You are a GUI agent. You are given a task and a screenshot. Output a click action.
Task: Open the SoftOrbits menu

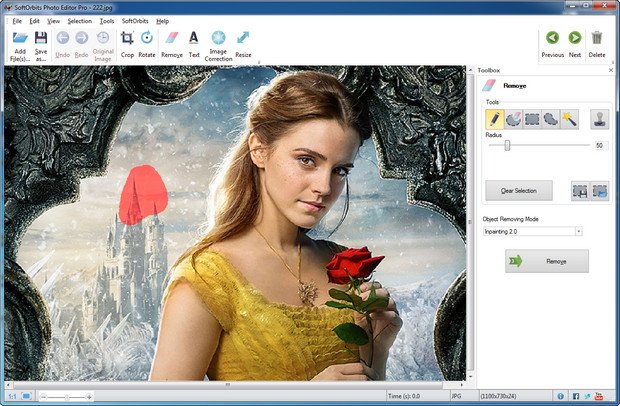point(135,21)
